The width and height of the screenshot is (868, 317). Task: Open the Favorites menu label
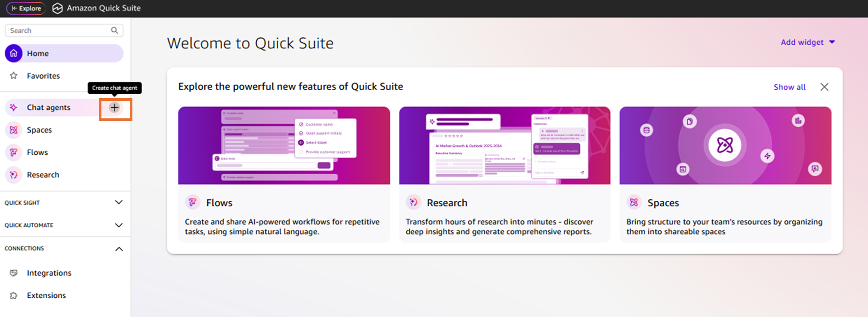coord(43,76)
